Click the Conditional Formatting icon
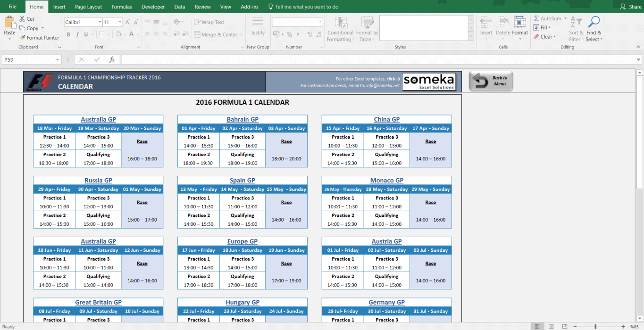644x330 pixels. point(341,23)
